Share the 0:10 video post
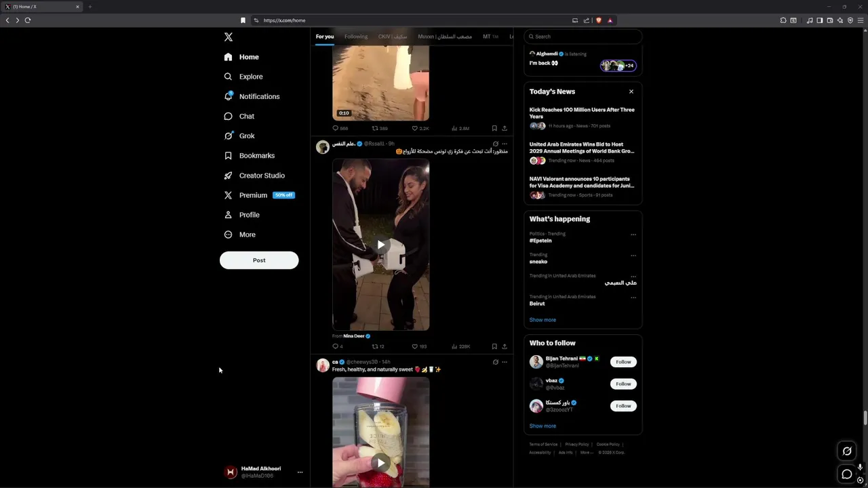868x488 pixels. (505, 128)
